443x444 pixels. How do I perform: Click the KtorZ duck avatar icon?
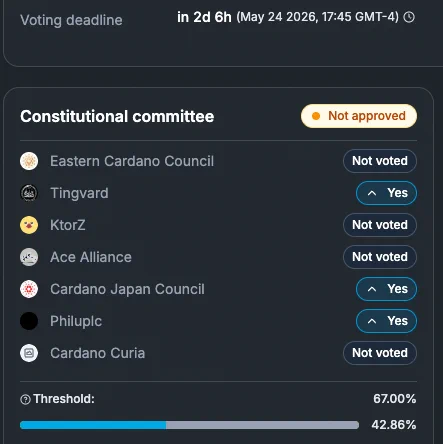click(29, 225)
